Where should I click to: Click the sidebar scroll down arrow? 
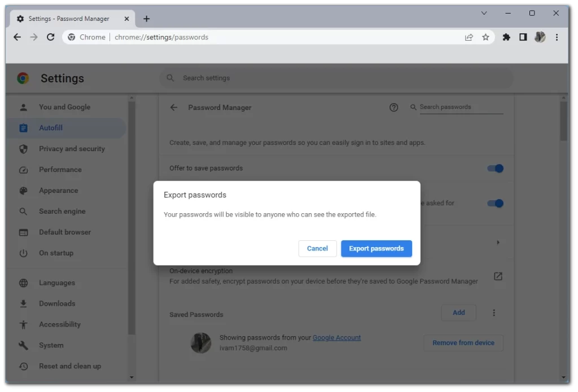132,378
